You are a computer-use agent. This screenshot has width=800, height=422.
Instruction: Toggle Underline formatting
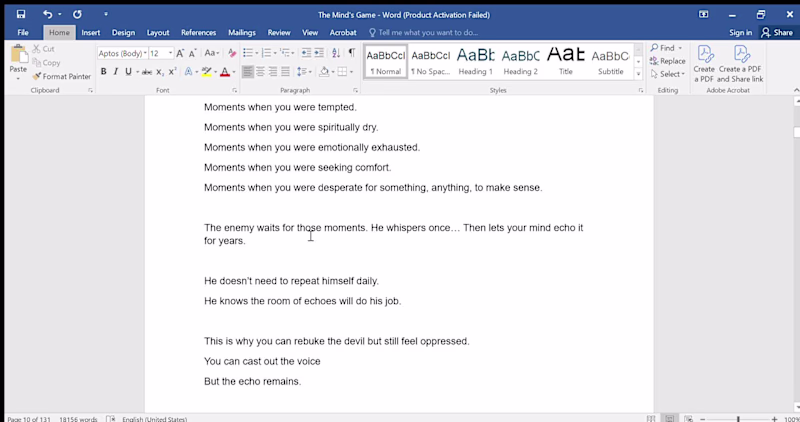tap(129, 71)
